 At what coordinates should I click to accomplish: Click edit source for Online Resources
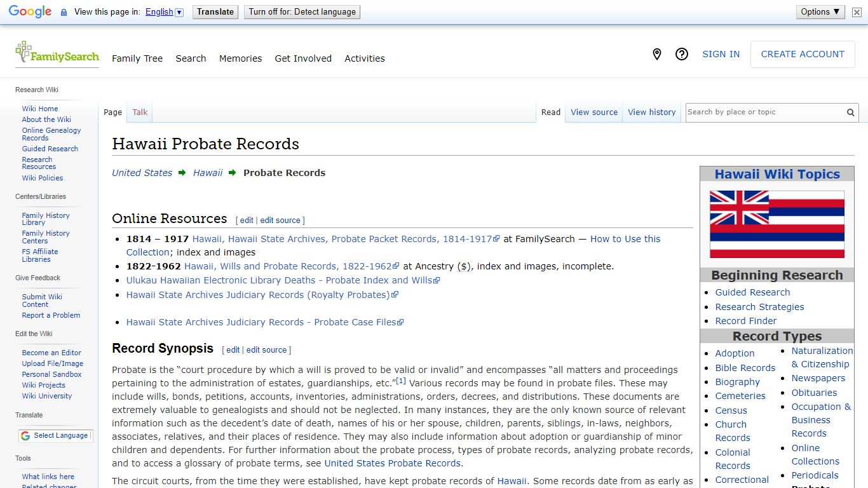280,220
